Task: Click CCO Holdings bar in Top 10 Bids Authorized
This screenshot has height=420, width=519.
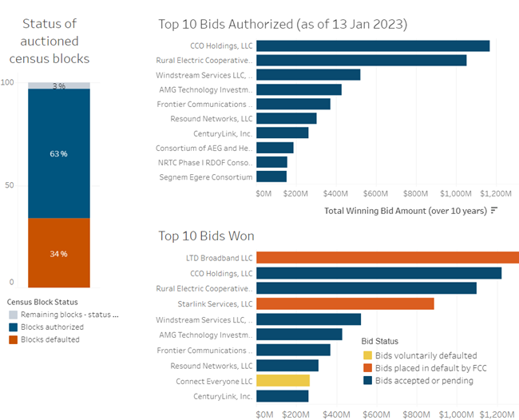Action: [x=373, y=46]
